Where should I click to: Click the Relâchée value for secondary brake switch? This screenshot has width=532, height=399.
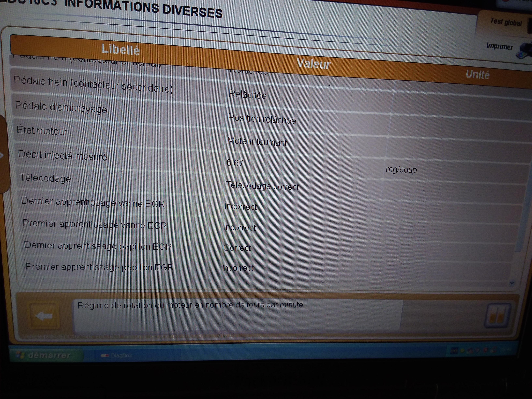pyautogui.click(x=248, y=94)
